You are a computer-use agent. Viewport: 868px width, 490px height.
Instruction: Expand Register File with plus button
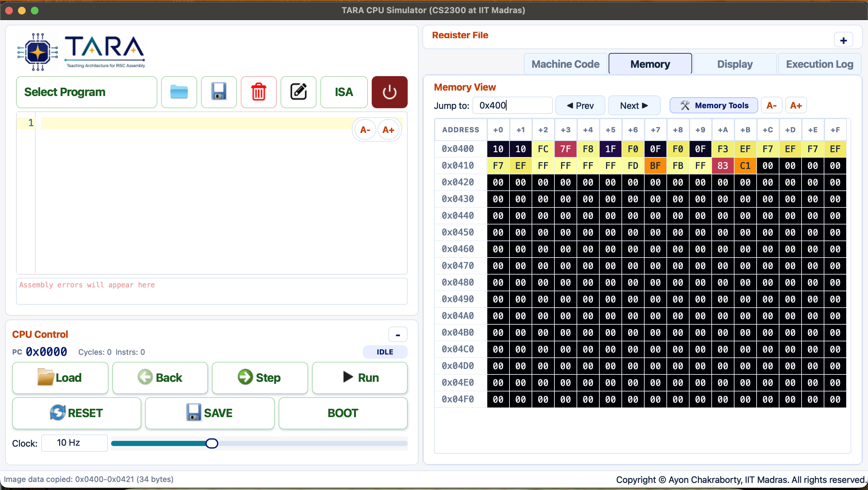[x=843, y=41]
